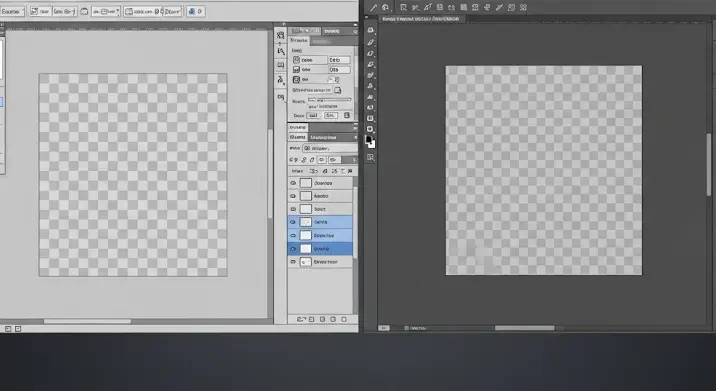
Task: Select the third tool from top in the dark vertical tool strip
Action: click(x=370, y=53)
